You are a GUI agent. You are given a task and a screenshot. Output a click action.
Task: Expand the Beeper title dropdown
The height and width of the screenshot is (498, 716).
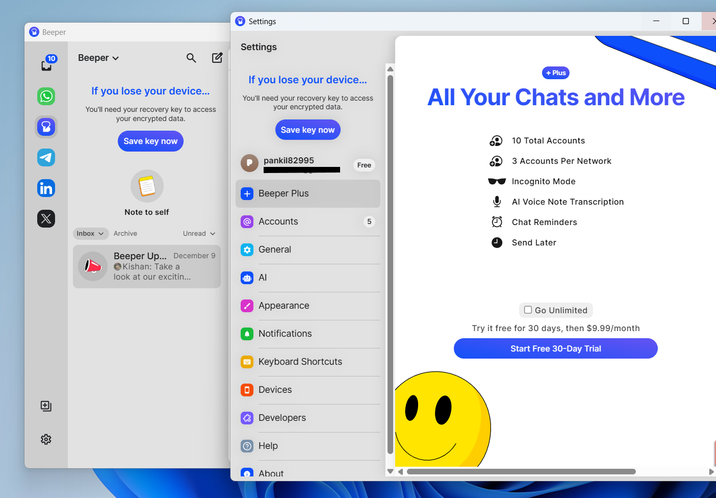(x=99, y=58)
